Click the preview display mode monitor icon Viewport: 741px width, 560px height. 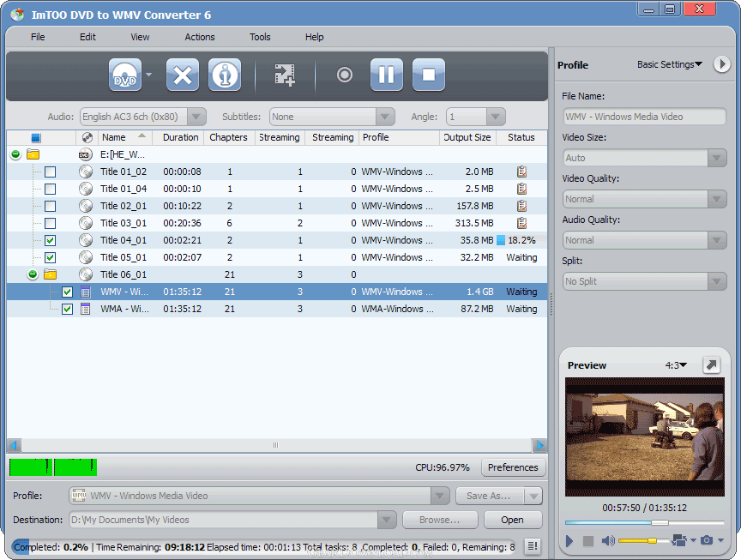point(679,539)
